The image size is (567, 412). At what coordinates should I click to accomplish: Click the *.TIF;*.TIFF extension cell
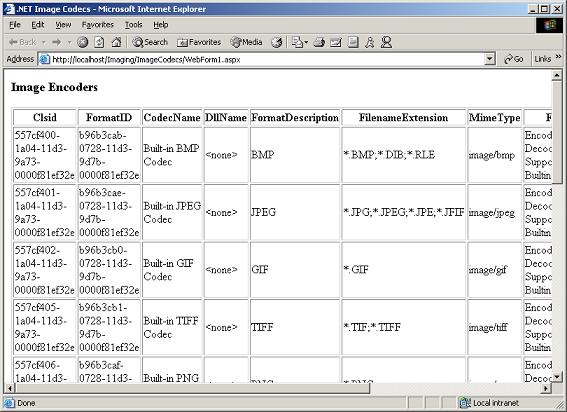tap(404, 327)
